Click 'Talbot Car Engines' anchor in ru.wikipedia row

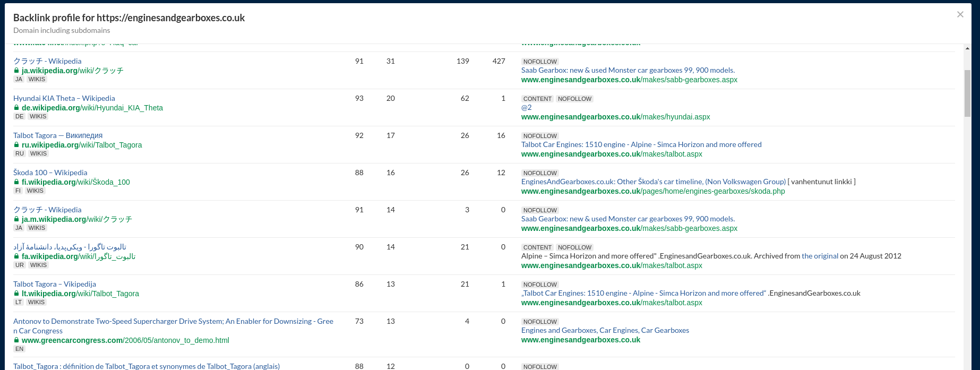641,144
